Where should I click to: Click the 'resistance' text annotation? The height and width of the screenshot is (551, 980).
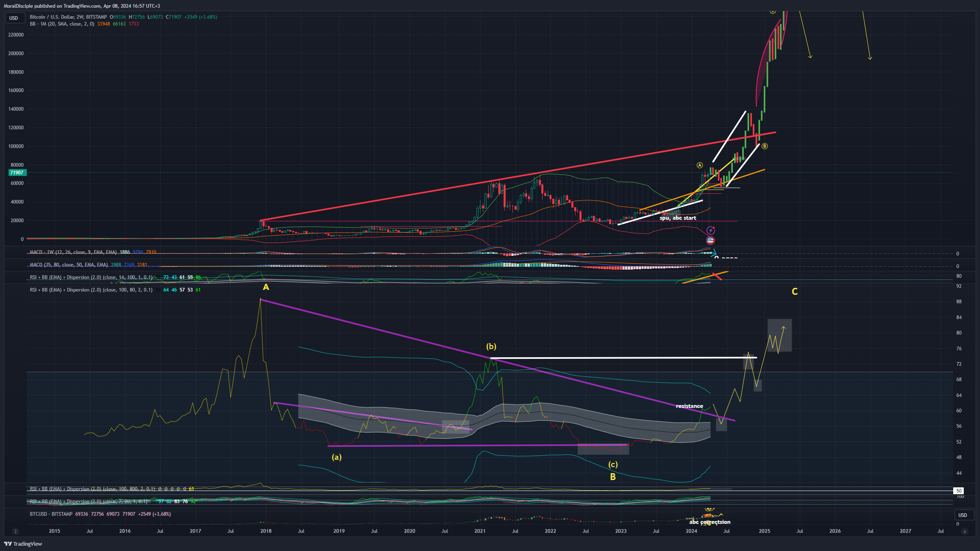pos(689,406)
